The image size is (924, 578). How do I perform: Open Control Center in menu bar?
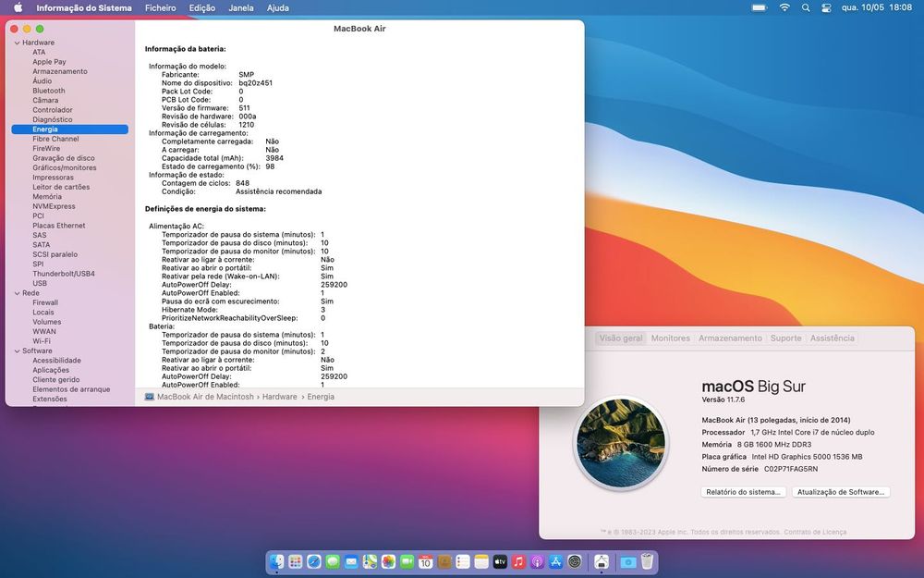pos(826,7)
